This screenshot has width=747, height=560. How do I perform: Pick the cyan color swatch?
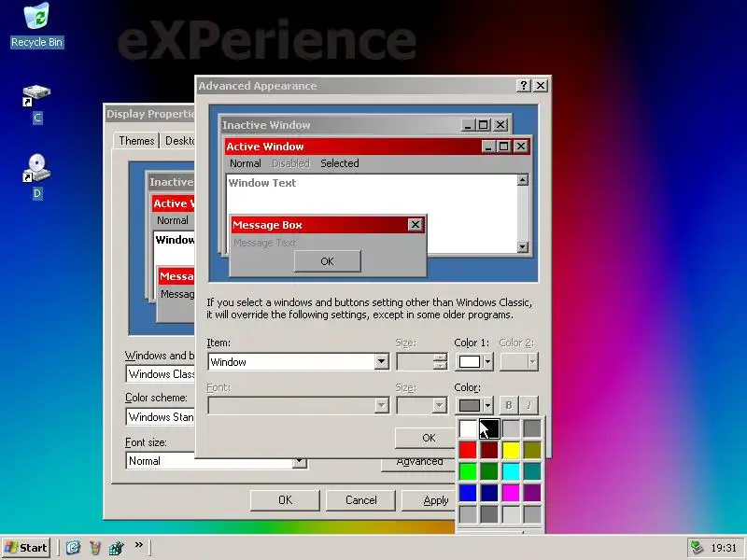511,471
